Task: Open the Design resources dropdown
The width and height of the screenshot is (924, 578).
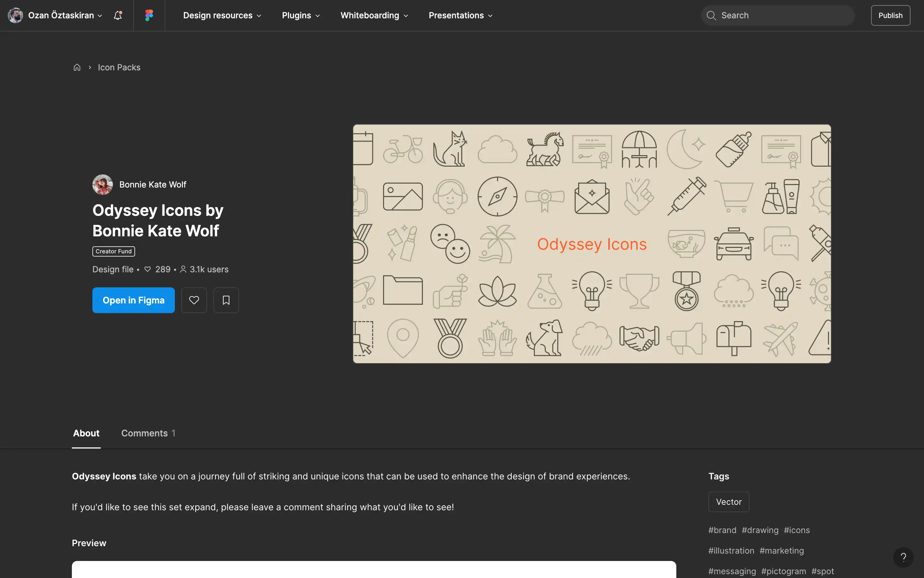Action: click(x=222, y=15)
